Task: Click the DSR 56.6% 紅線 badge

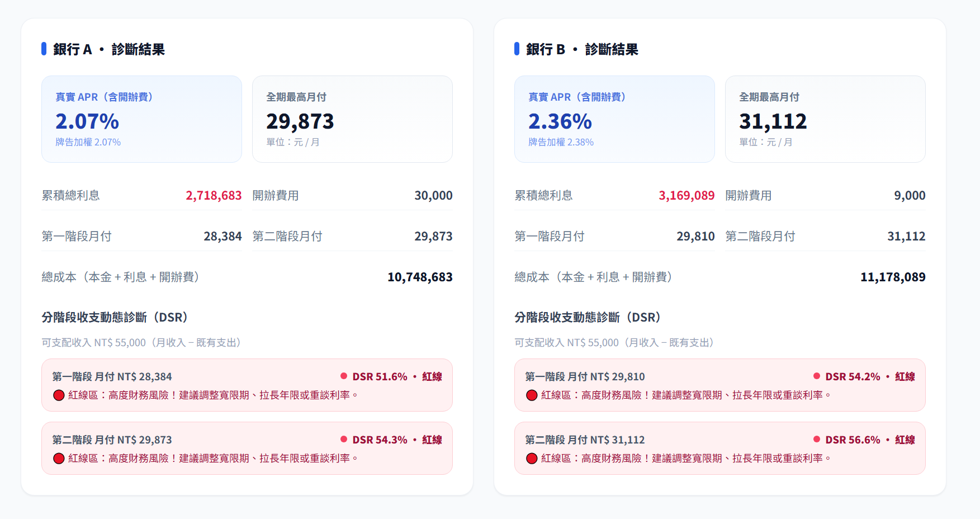Action: click(864, 440)
